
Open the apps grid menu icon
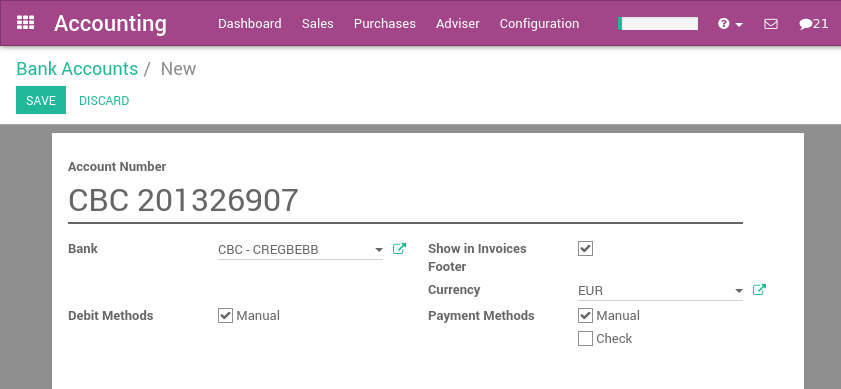[x=25, y=23]
